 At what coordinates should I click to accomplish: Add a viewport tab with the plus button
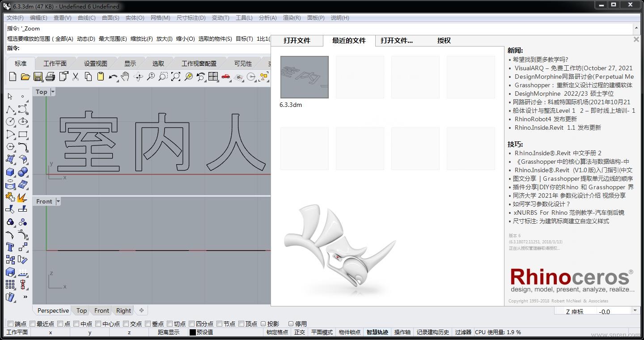pyautogui.click(x=141, y=310)
